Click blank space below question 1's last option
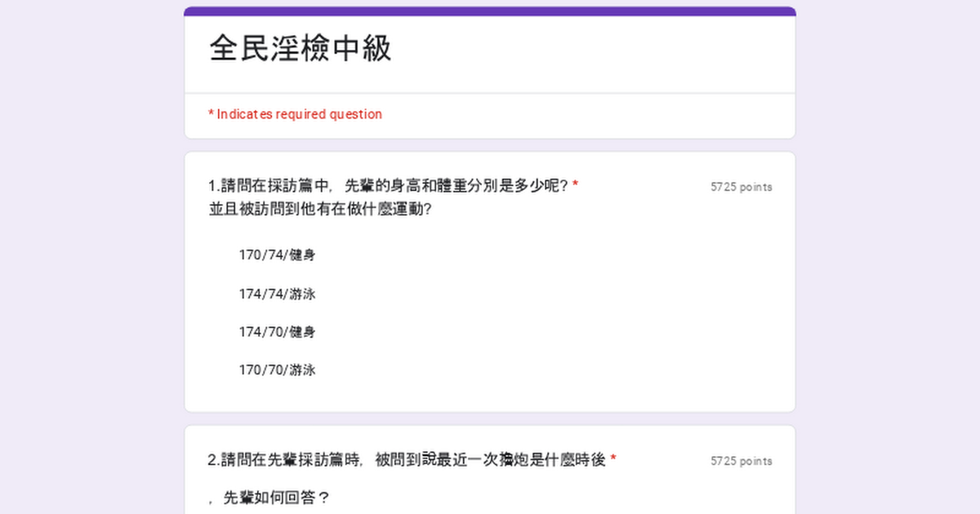980x514 pixels. click(490, 397)
